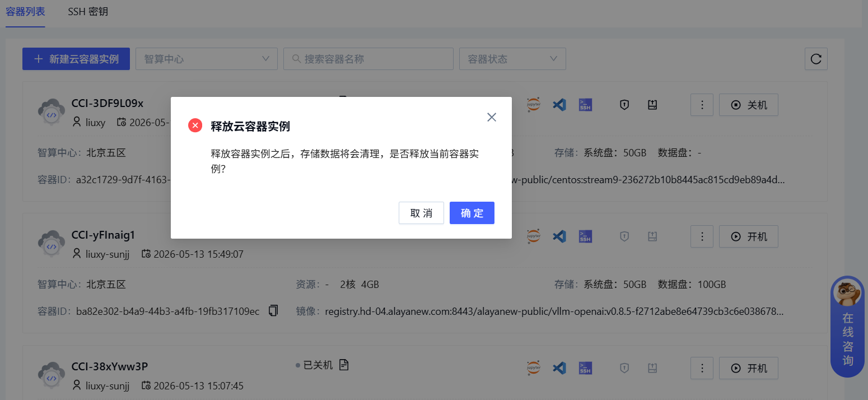
Task: Confirm releasing the container with 确定
Action: click(472, 213)
